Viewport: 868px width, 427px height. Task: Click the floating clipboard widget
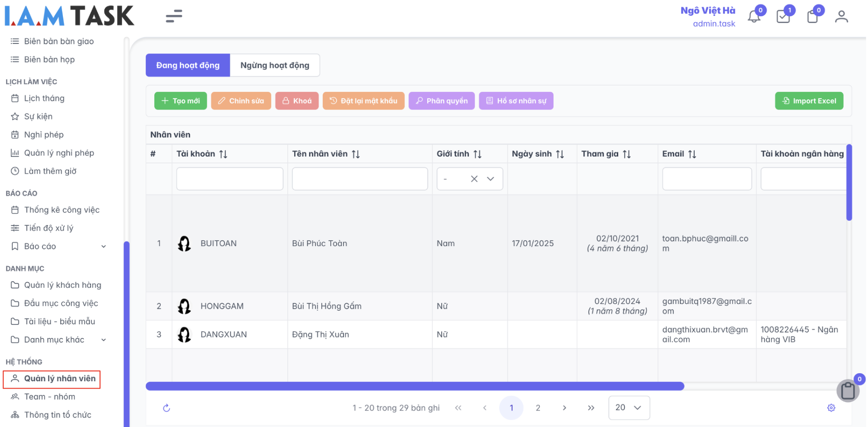pyautogui.click(x=848, y=391)
